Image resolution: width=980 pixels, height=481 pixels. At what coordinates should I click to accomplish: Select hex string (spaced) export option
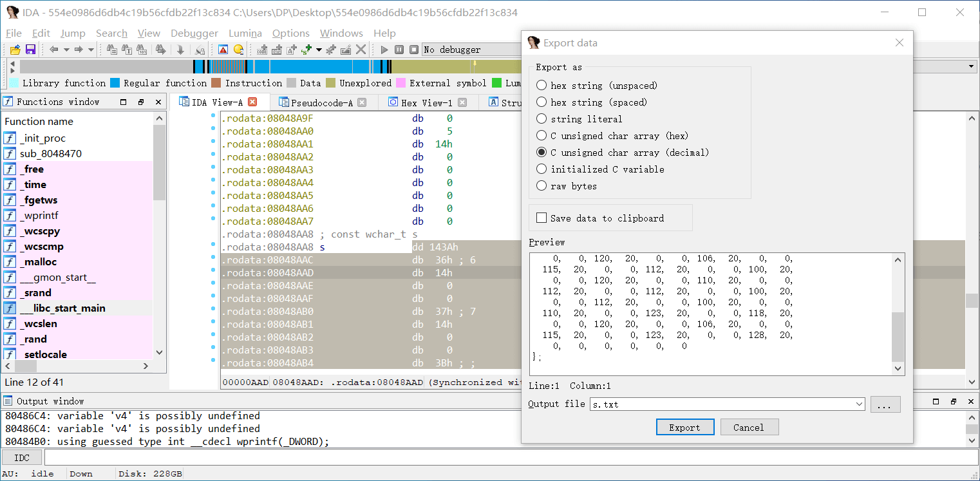542,102
